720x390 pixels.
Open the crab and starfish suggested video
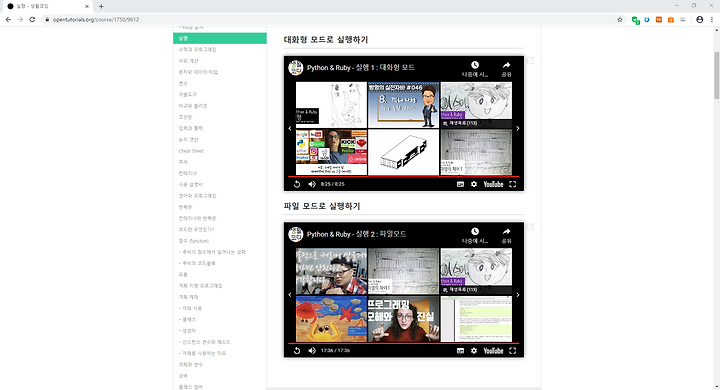click(x=332, y=319)
